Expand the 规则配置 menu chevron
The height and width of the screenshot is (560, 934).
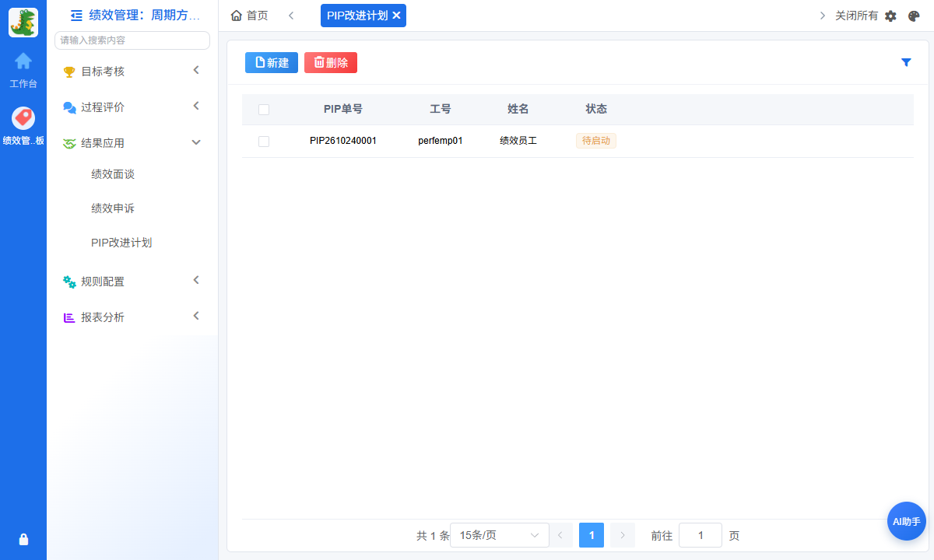tap(196, 280)
